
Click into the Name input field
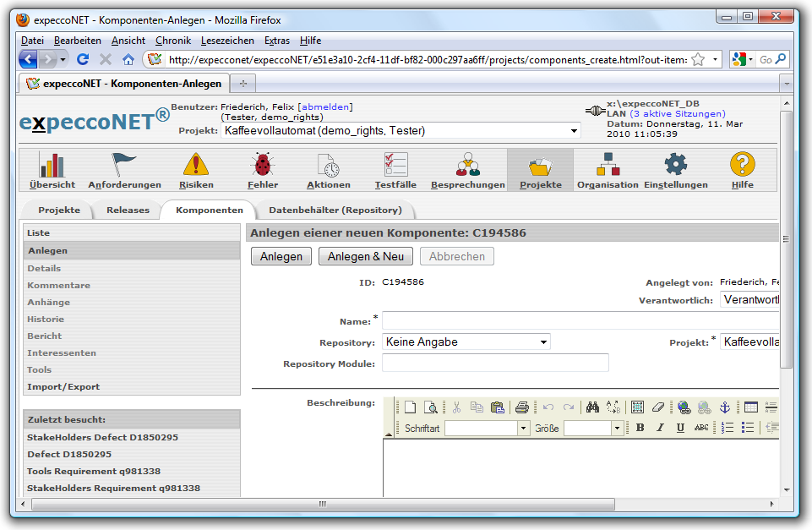(x=580, y=321)
